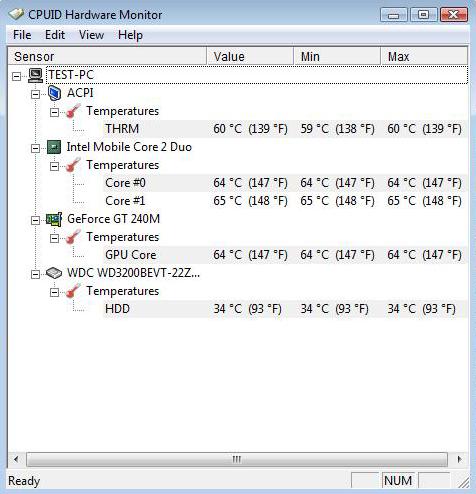Click the Intel Mobile Core 2 Duo chip icon
This screenshot has width=476, height=494.
54,147
